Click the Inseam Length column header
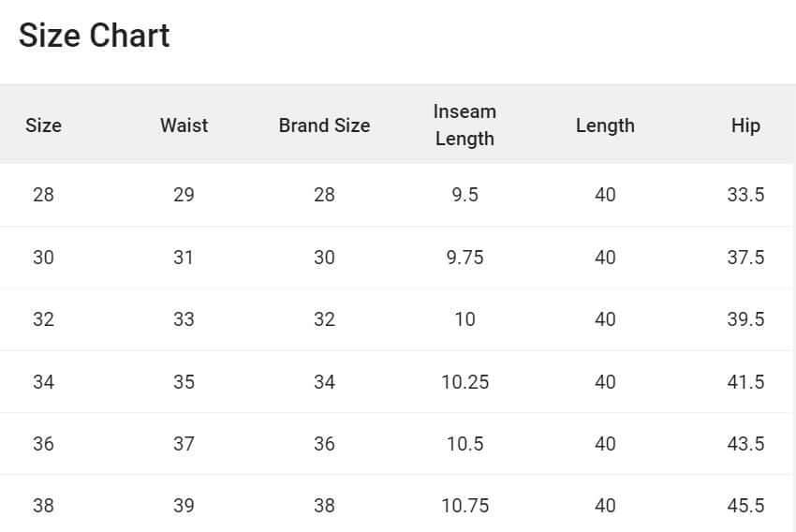Screen dimensions: 796x532 [x=464, y=125]
